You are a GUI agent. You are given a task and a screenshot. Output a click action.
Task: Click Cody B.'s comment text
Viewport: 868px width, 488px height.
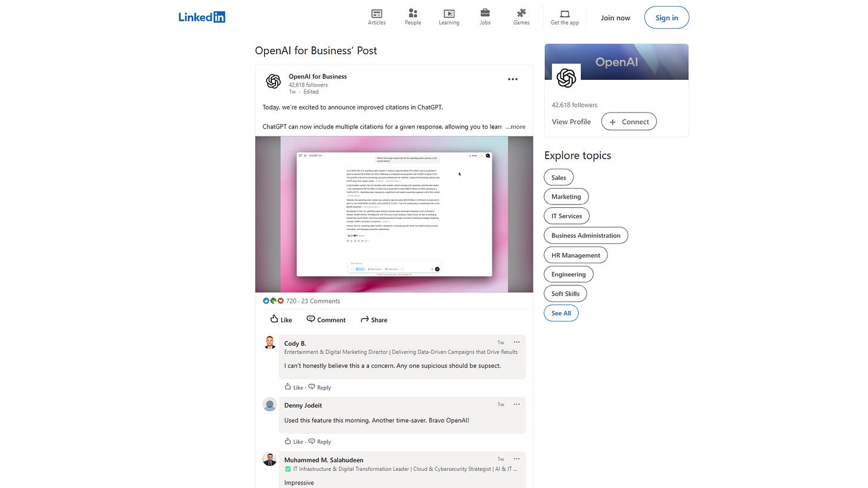pyautogui.click(x=392, y=366)
